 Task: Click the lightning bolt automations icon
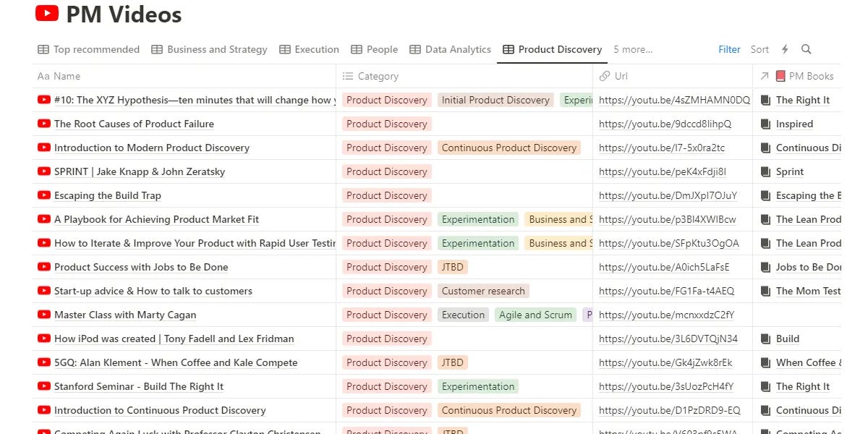tap(784, 49)
